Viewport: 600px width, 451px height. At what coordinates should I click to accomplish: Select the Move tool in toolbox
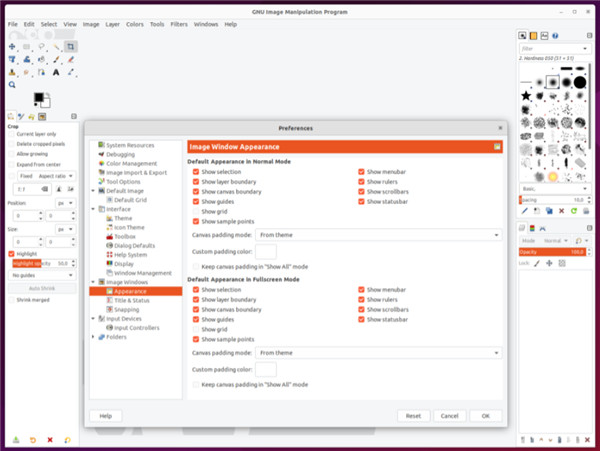11,46
